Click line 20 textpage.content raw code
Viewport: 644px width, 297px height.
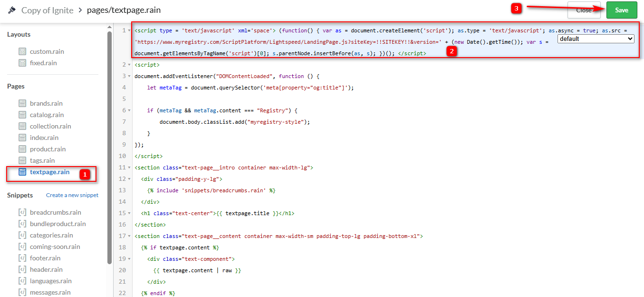(x=197, y=270)
